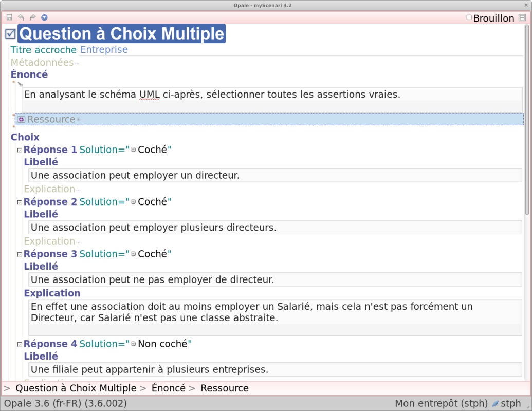Screen dimensions: 532x411
Task: Click the split view icon beside Brouillon
Action: tap(522, 17)
